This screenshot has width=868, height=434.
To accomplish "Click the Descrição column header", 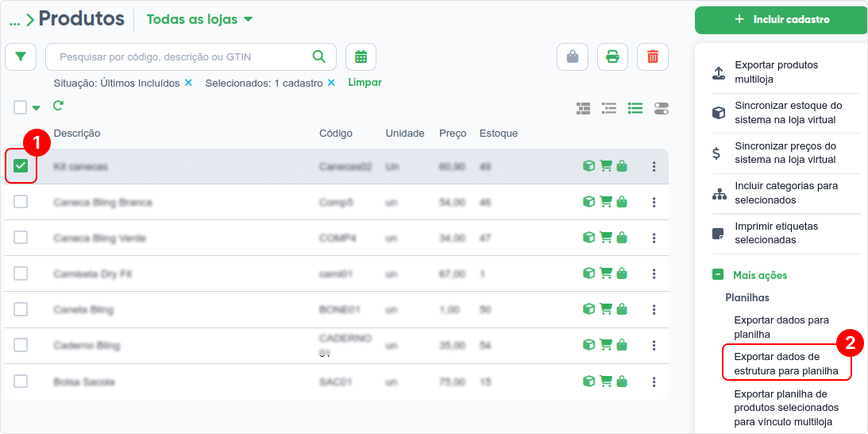I will point(77,134).
